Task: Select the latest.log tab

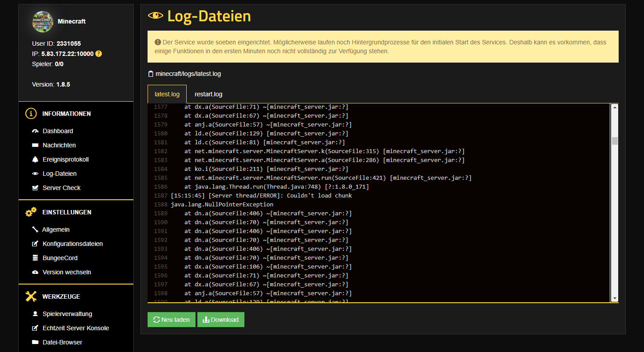Action: coord(167,94)
